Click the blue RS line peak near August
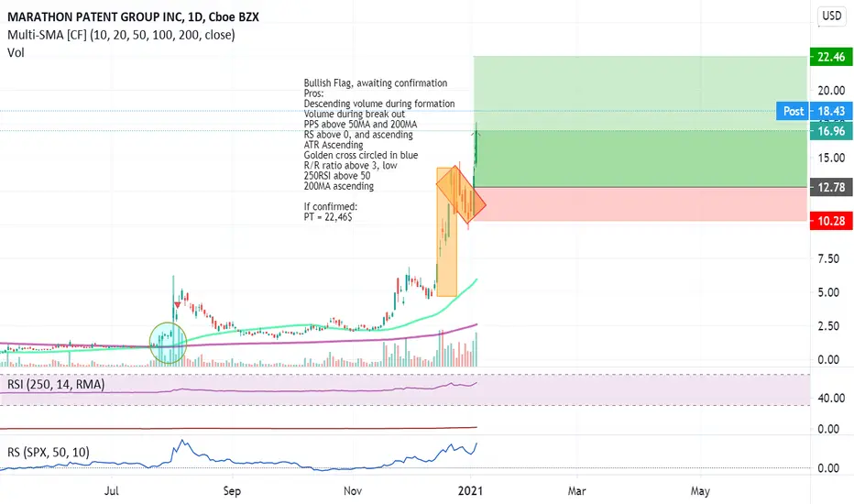The width and height of the screenshot is (854, 504). point(181,442)
